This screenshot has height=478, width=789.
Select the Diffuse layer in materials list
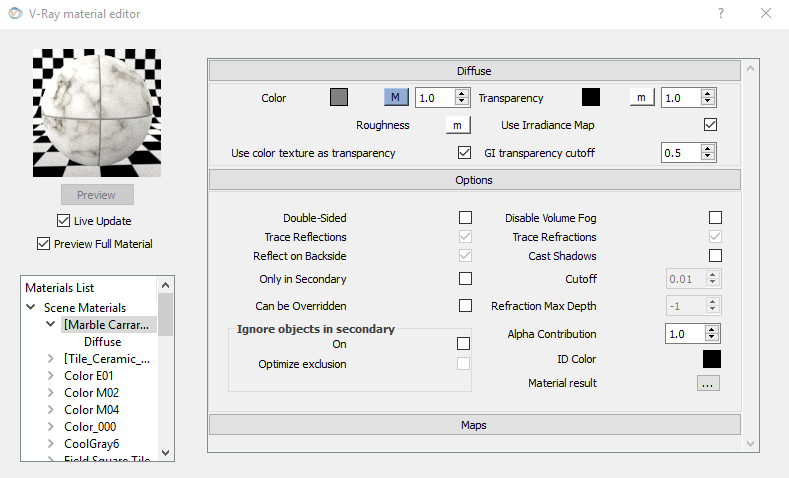tap(102, 342)
